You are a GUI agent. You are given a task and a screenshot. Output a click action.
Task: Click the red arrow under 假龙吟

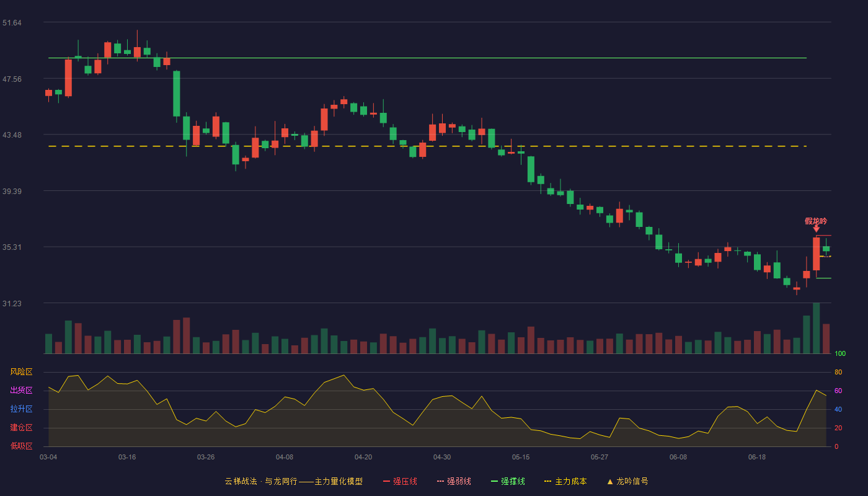(x=816, y=229)
